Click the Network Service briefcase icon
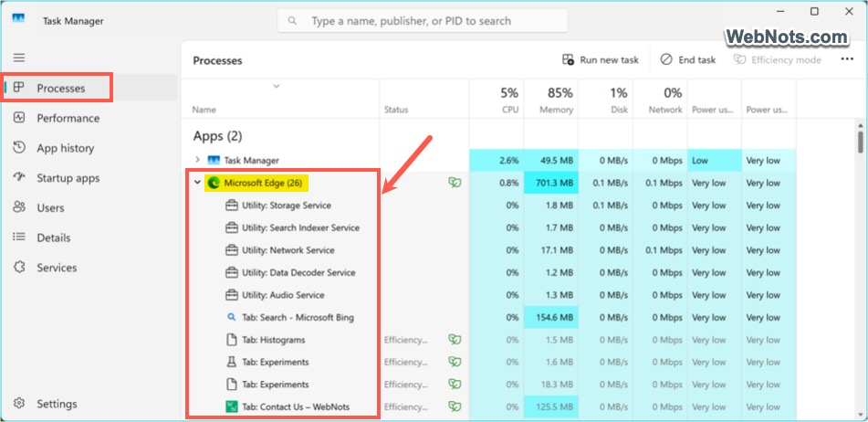868x422 pixels. (232, 250)
